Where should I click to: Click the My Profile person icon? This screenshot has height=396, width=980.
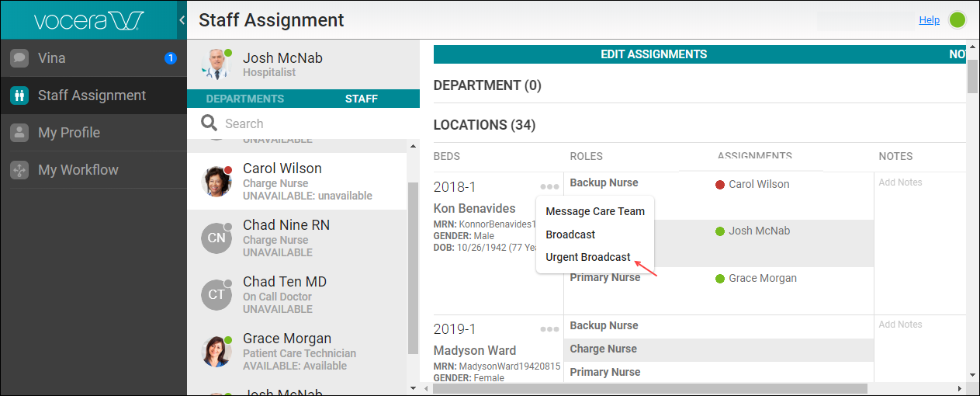point(20,133)
